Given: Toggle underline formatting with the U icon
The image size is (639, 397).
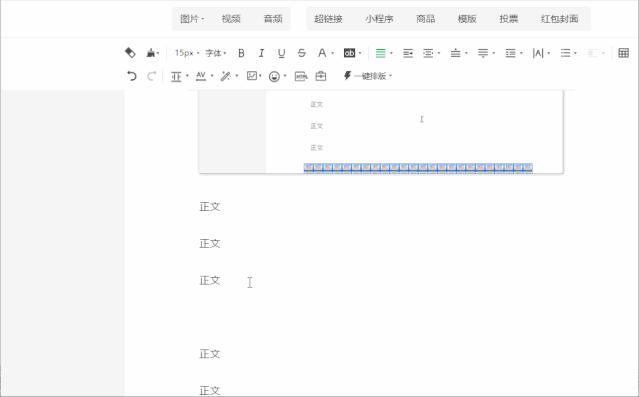Looking at the screenshot, I should pyautogui.click(x=281, y=53).
